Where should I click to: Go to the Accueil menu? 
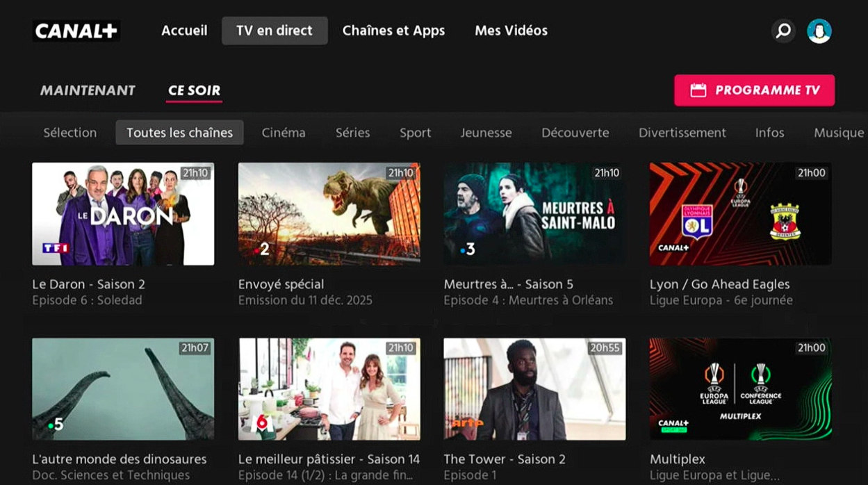tap(184, 31)
